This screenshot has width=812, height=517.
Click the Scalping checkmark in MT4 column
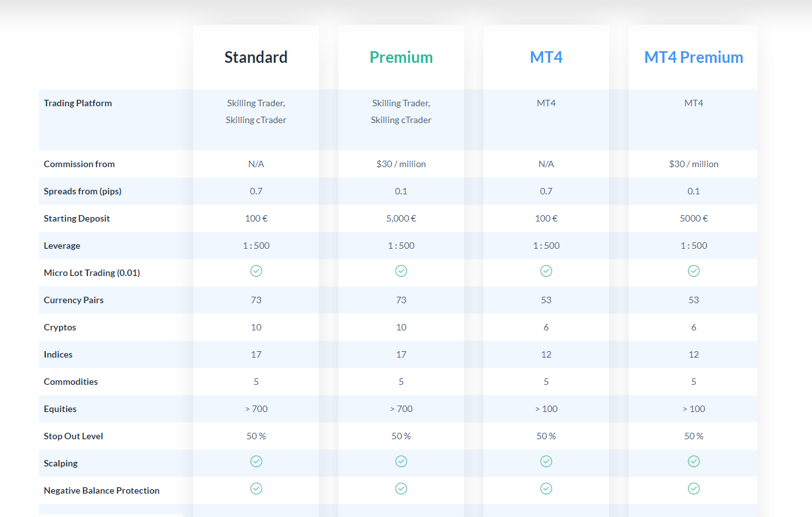pos(546,461)
